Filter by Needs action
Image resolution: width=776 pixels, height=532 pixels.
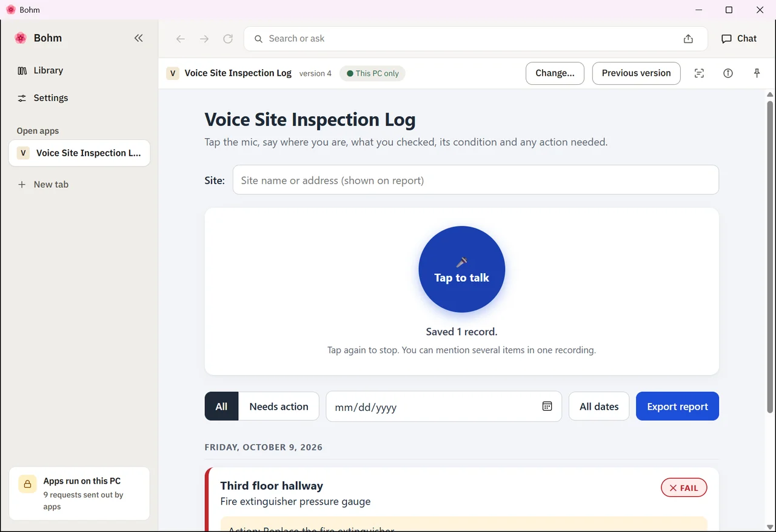coord(279,407)
